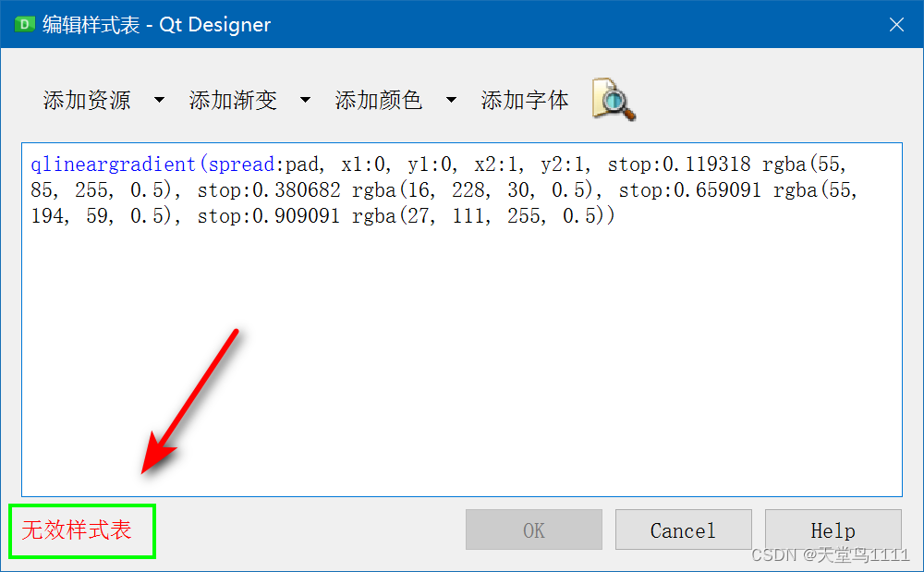Close the 编辑样式表 dialog window
924x572 pixels.
point(896,24)
